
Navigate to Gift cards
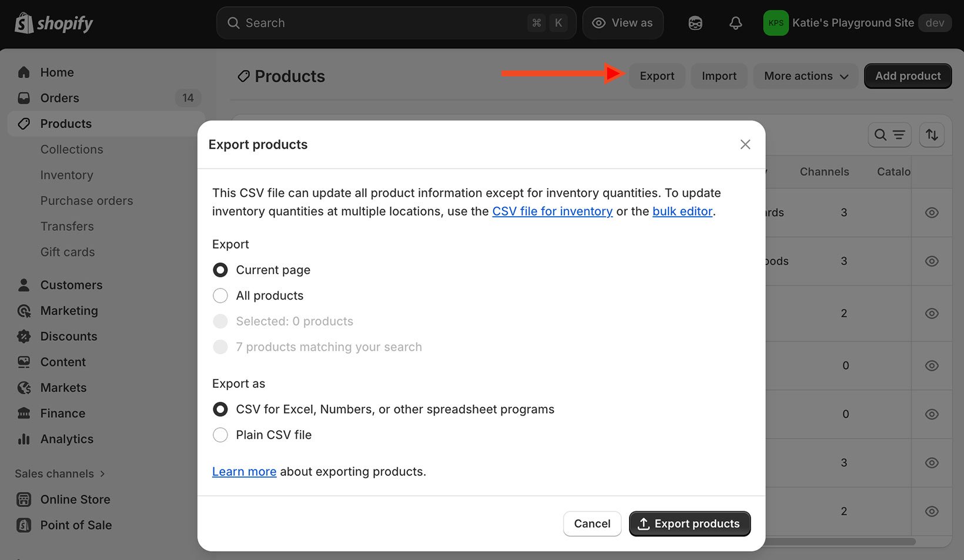click(67, 252)
